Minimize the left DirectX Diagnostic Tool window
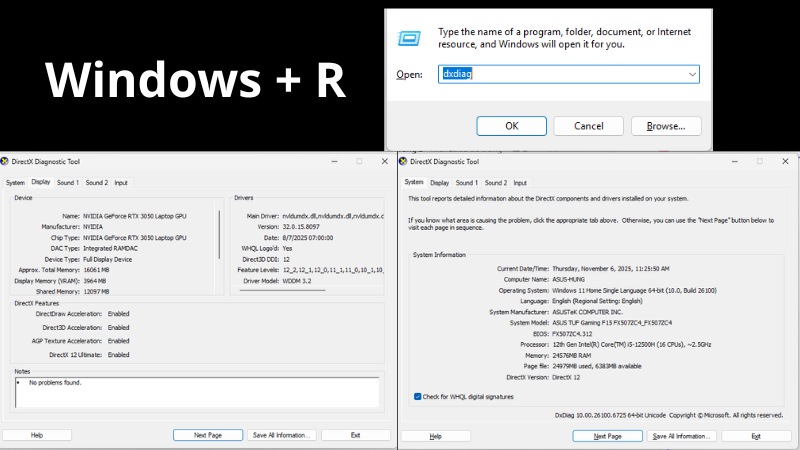Screen dimensions: 800x450 334,161
